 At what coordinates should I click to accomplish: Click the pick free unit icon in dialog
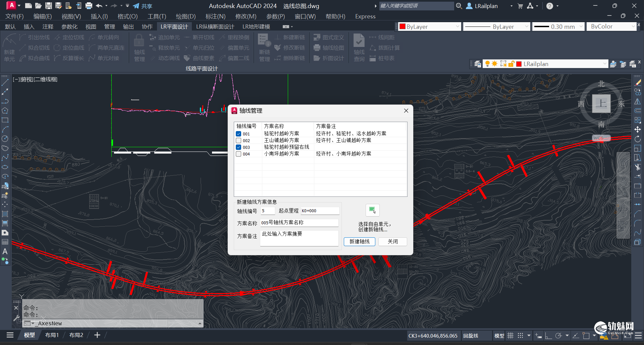coord(372,210)
